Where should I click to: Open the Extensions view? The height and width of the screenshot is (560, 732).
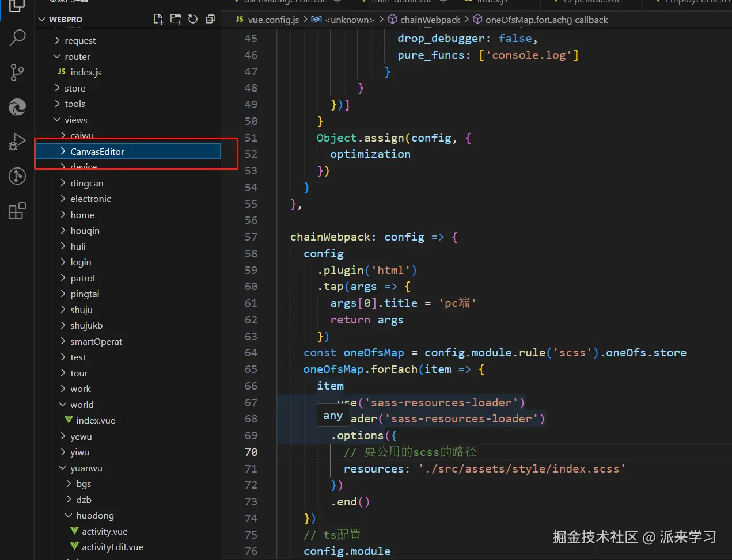(x=17, y=211)
